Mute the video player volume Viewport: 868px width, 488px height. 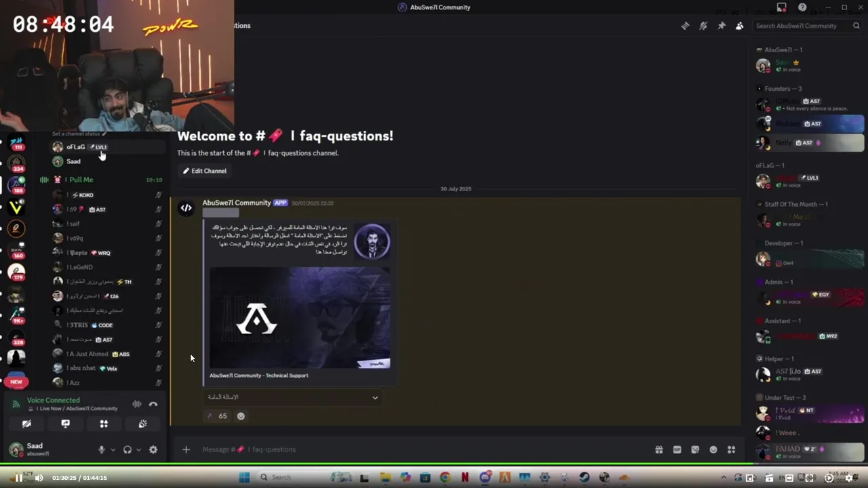point(39,478)
